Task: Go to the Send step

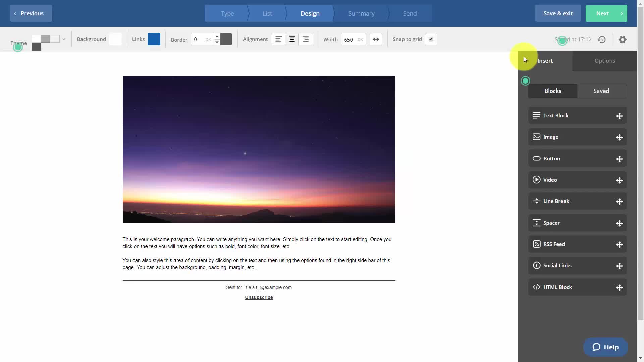Action: coord(410,13)
